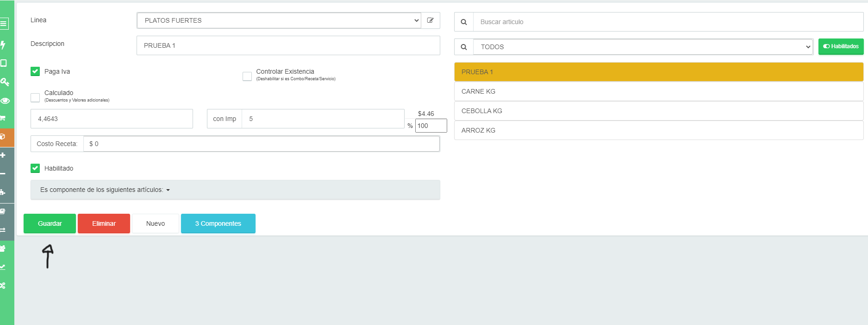Click the puzzle piece sidebar icon
Viewport: 868px width, 325px height.
coord(3,192)
